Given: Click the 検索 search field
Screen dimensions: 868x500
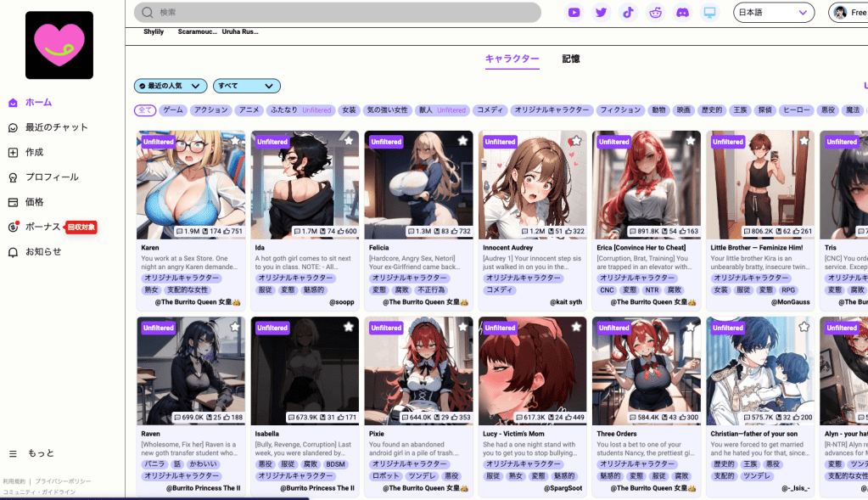Looking at the screenshot, I should pyautogui.click(x=339, y=13).
